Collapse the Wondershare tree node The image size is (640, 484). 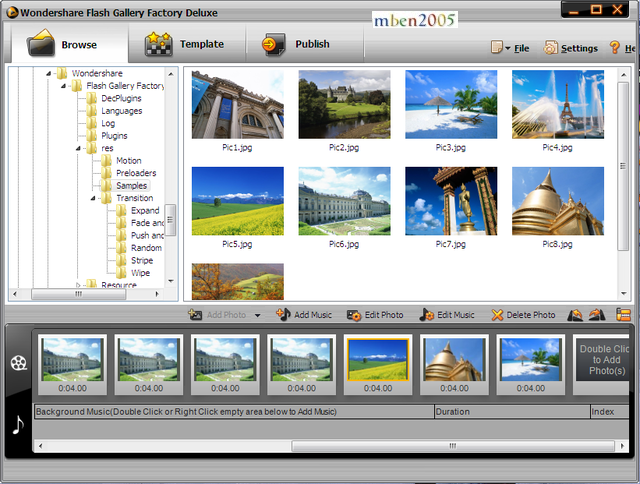pyautogui.click(x=49, y=73)
